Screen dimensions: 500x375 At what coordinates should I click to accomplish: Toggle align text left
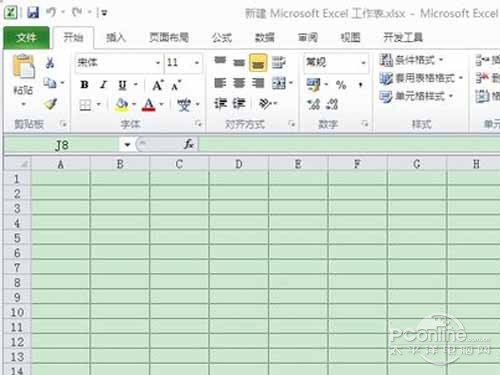pyautogui.click(x=220, y=83)
